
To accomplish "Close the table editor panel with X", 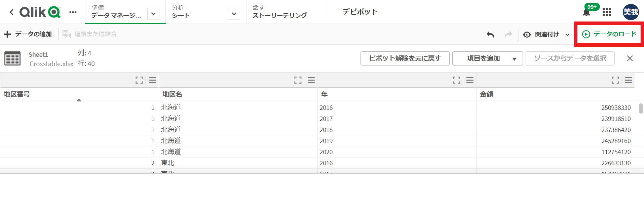I will tap(630, 58).
